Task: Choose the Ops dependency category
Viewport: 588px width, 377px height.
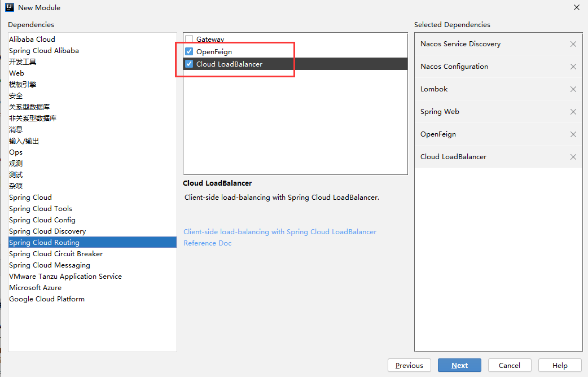Action: point(92,152)
